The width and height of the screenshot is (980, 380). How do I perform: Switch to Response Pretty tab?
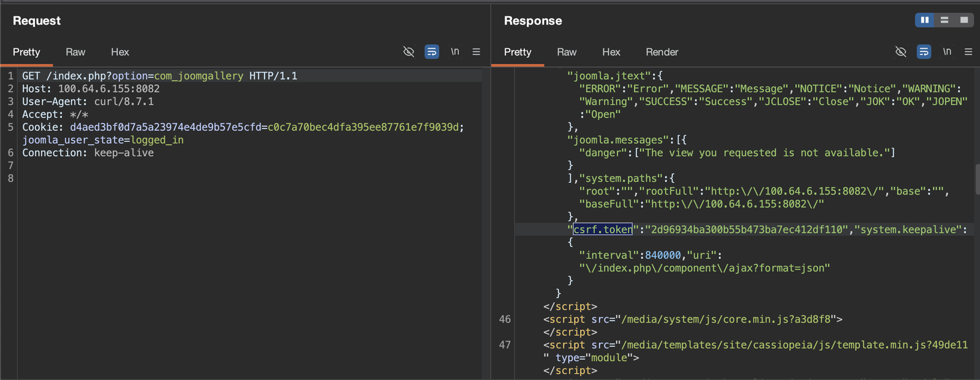(518, 52)
